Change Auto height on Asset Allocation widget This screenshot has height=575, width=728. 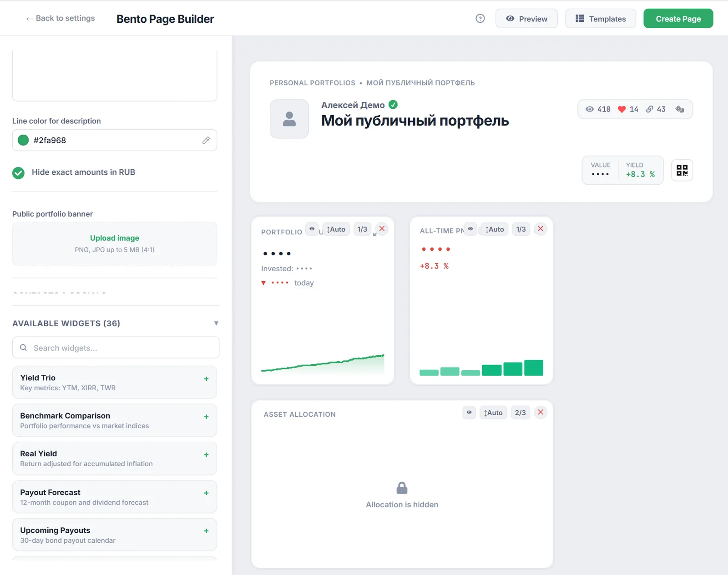point(493,413)
